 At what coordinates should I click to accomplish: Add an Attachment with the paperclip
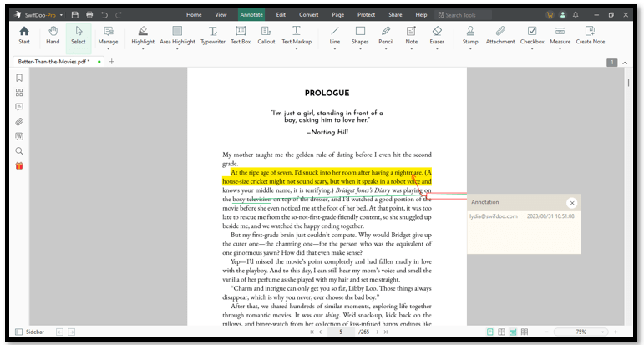point(500,35)
